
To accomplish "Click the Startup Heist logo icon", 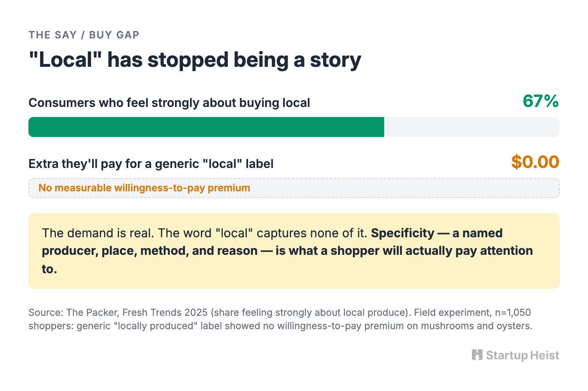I will (477, 355).
